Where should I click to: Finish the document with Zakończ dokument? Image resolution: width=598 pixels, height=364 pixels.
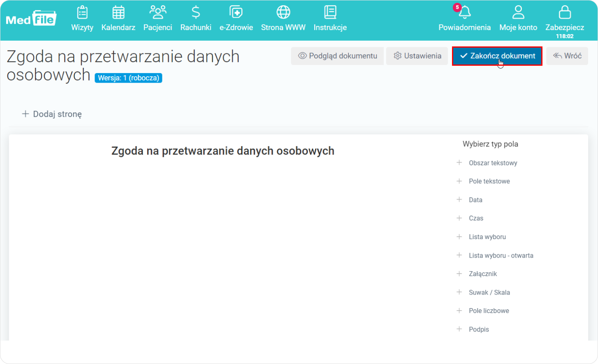tap(497, 56)
